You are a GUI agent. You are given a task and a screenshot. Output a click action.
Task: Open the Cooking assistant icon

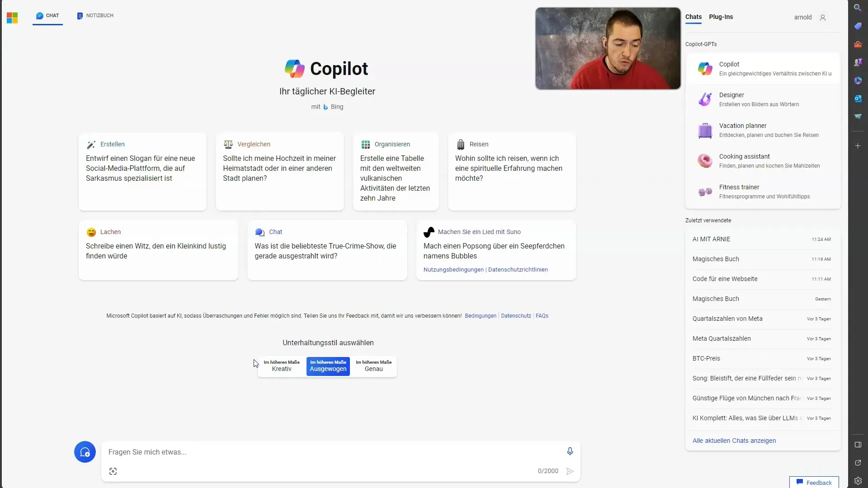pos(705,160)
